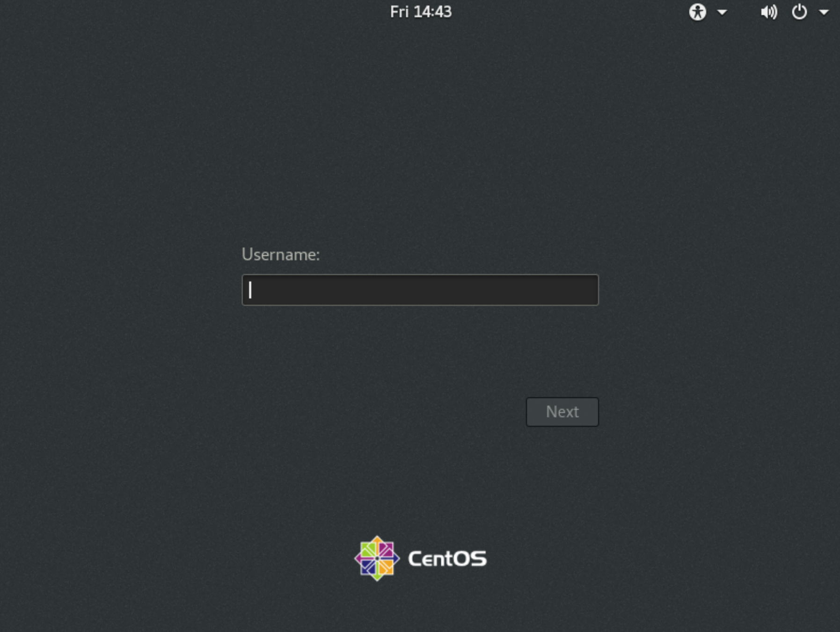Focus the Username text field
This screenshot has width=840, height=632.
(420, 290)
